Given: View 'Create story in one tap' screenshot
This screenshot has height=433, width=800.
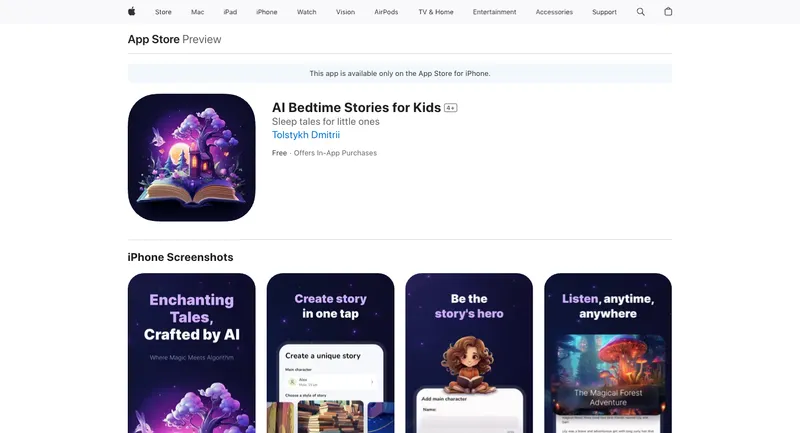Looking at the screenshot, I should coord(330,353).
